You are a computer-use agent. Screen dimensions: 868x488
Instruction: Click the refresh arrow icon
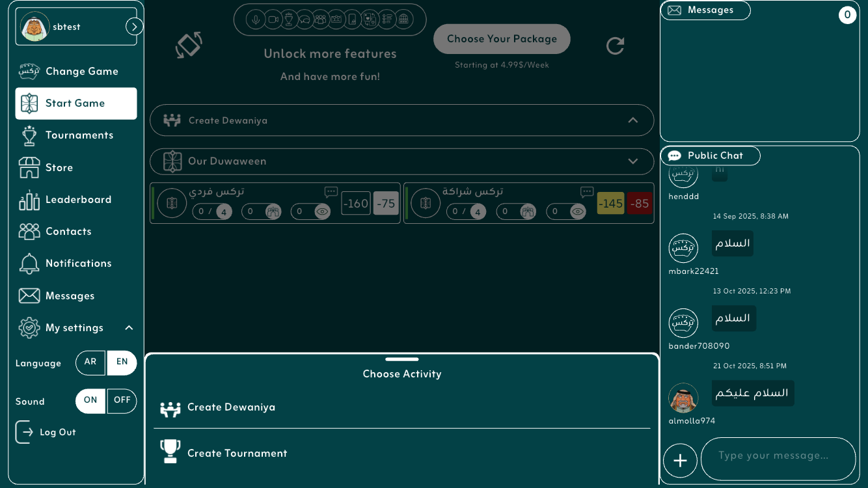click(x=615, y=46)
